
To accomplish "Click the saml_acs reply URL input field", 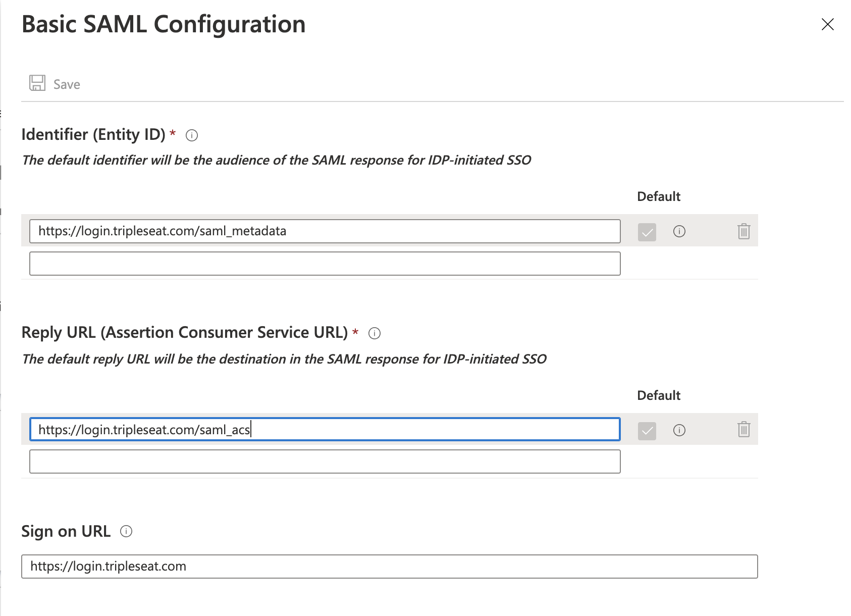I will [325, 430].
